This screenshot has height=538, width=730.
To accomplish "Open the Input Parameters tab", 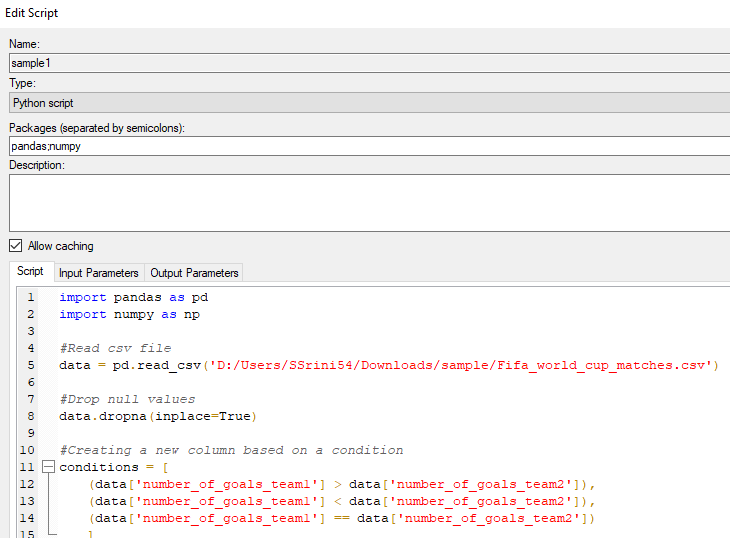I will tap(98, 273).
